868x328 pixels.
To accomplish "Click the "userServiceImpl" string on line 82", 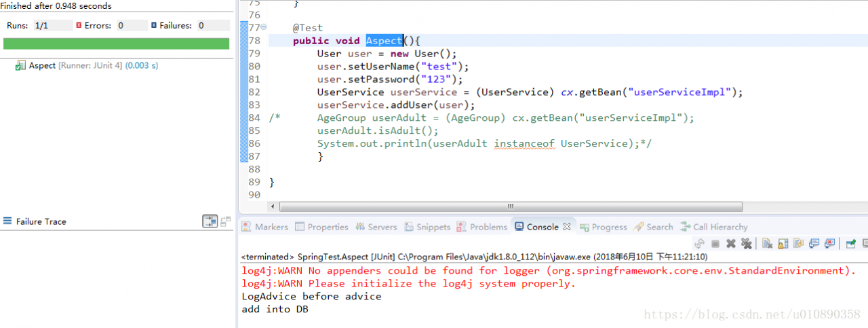I will [x=679, y=92].
